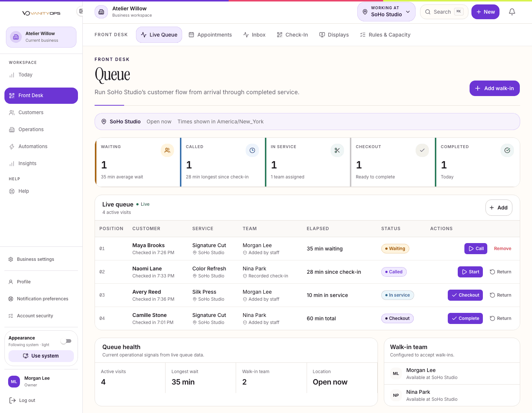Go to the Check-In tab

292,35
